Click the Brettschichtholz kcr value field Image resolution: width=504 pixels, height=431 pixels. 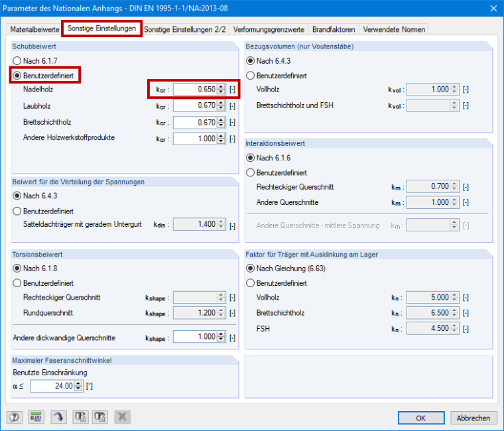pos(195,123)
